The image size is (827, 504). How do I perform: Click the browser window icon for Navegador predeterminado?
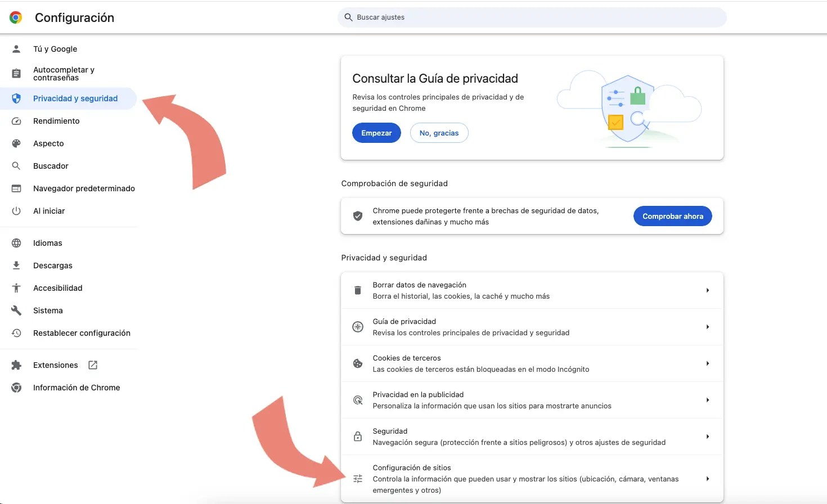16,188
